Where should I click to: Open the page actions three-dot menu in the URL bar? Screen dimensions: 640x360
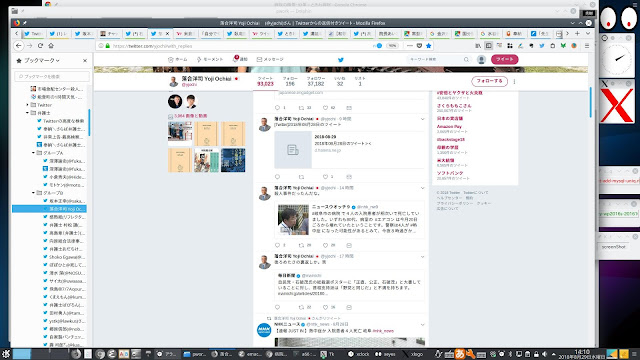click(x=410, y=46)
